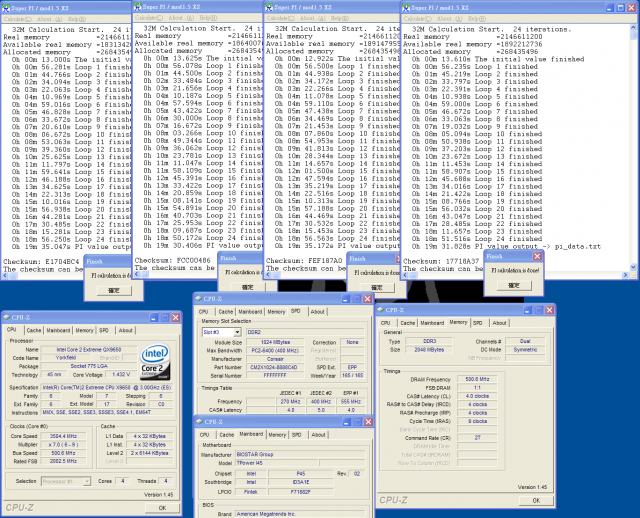The width and height of the screenshot is (640, 518).
Task: Select Cache tab in CPU-Z Memory window
Action: click(407, 323)
